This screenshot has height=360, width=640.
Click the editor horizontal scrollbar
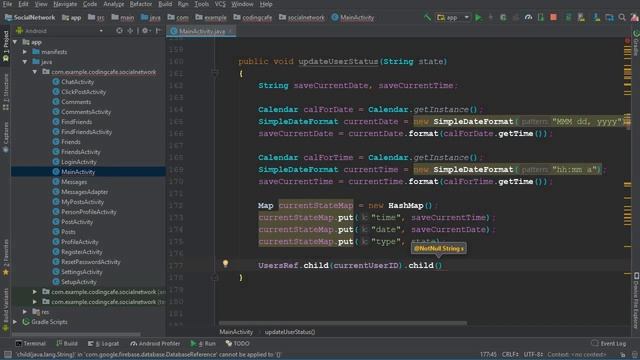(x=343, y=323)
